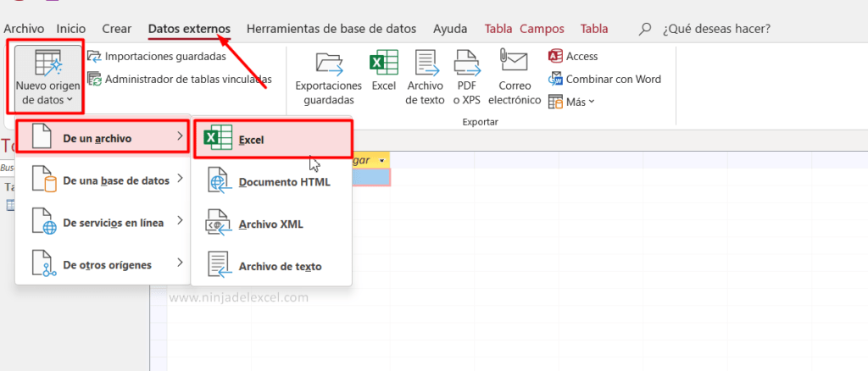Open the rightmost Tabla tab

pos(594,29)
